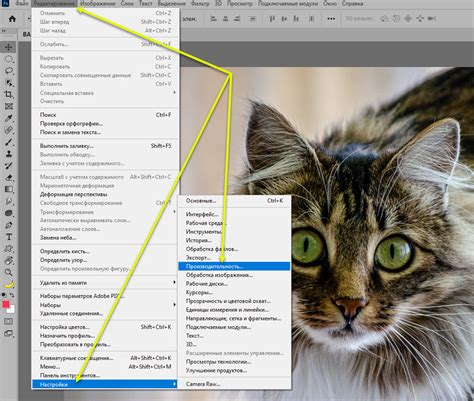Select the Move tool in the toolbar
Image resolution: width=474 pixels, height=401 pixels.
pyautogui.click(x=9, y=47)
